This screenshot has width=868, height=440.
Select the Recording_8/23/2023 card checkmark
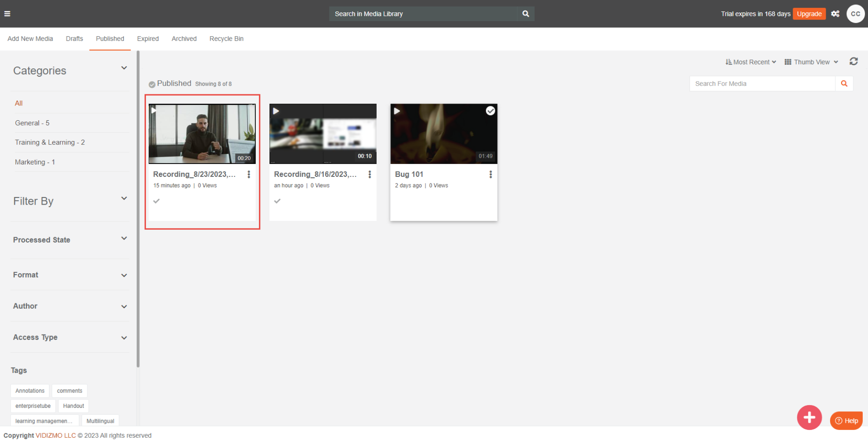(157, 201)
